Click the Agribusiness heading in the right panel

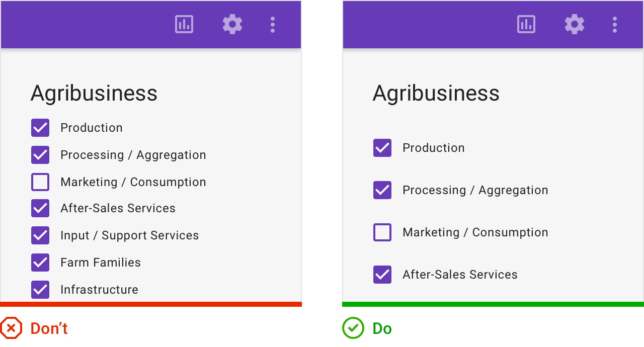click(x=436, y=94)
